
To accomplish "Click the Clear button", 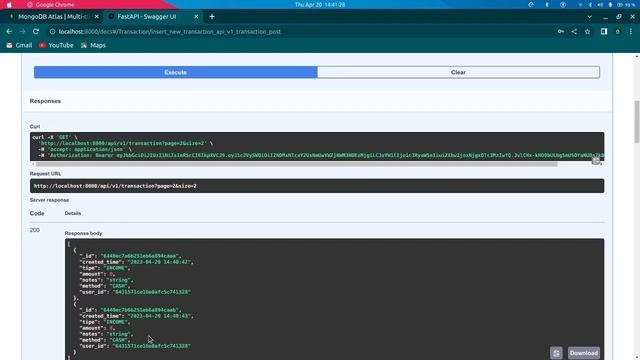I will 458,72.
